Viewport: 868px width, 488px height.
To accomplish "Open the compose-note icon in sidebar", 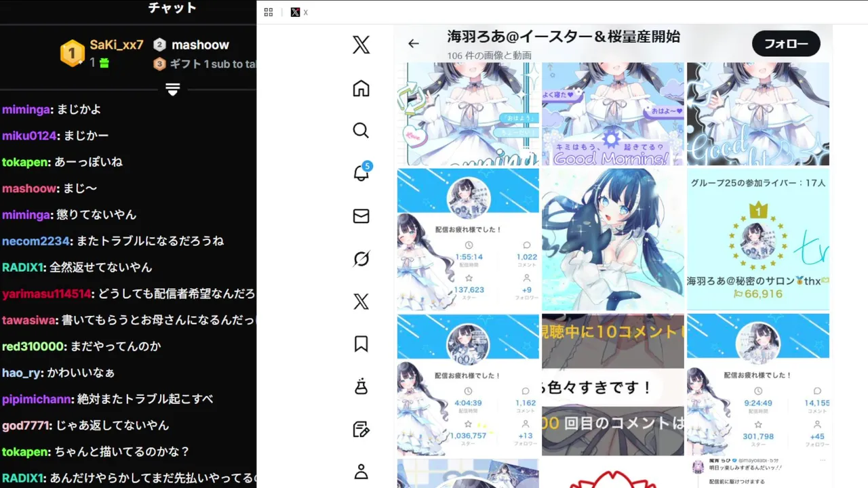I will tap(361, 429).
